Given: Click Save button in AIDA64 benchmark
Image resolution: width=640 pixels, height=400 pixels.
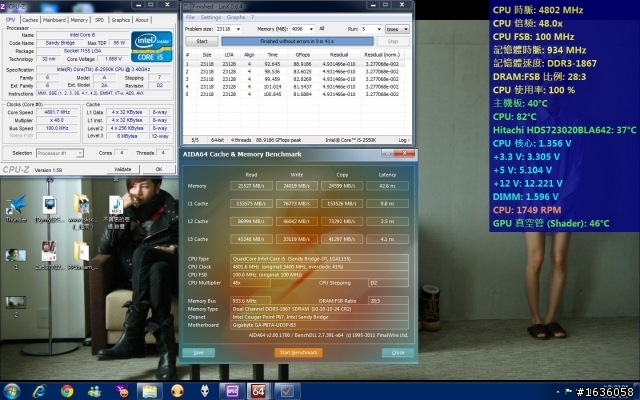Looking at the screenshot, I should click(x=198, y=352).
